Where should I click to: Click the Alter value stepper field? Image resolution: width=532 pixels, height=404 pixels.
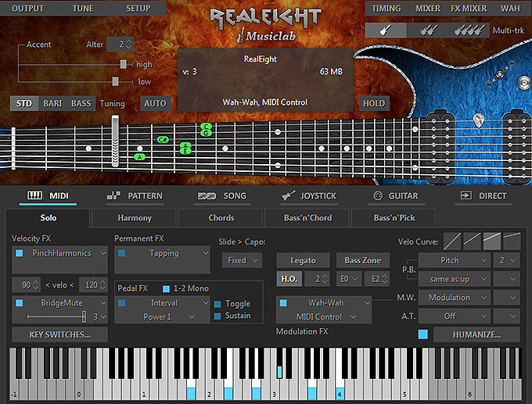click(x=120, y=45)
